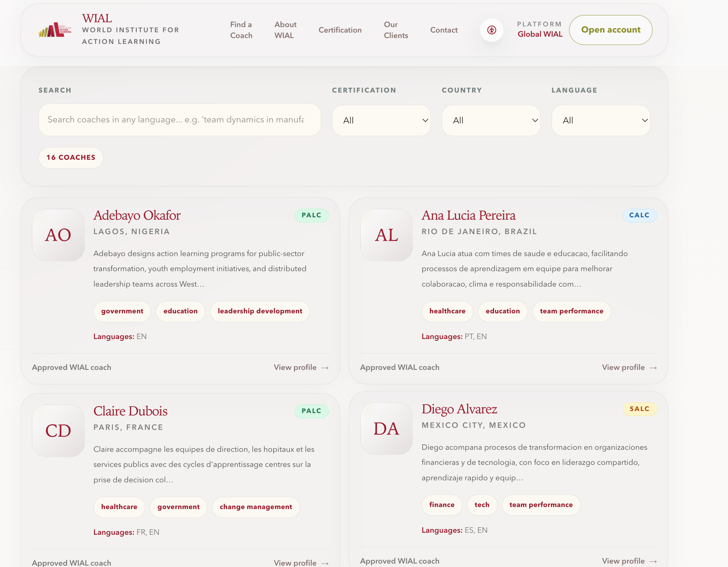Image resolution: width=728 pixels, height=567 pixels.
Task: Click the WIAL logo image
Action: (55, 30)
